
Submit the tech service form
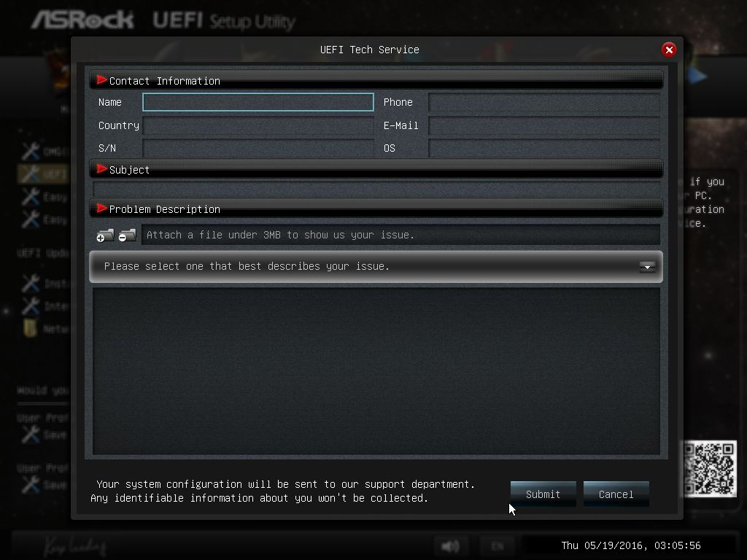coord(543,494)
